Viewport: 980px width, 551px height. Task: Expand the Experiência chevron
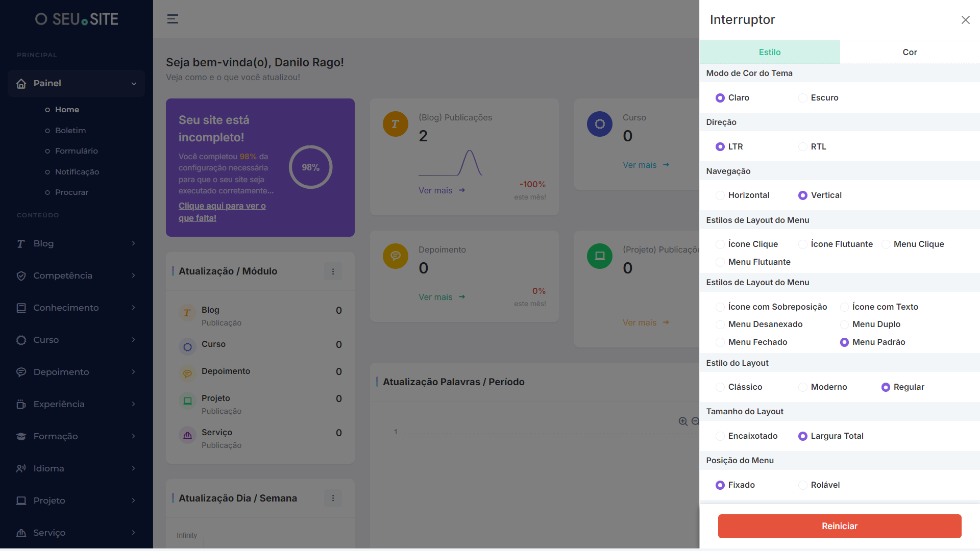point(133,404)
